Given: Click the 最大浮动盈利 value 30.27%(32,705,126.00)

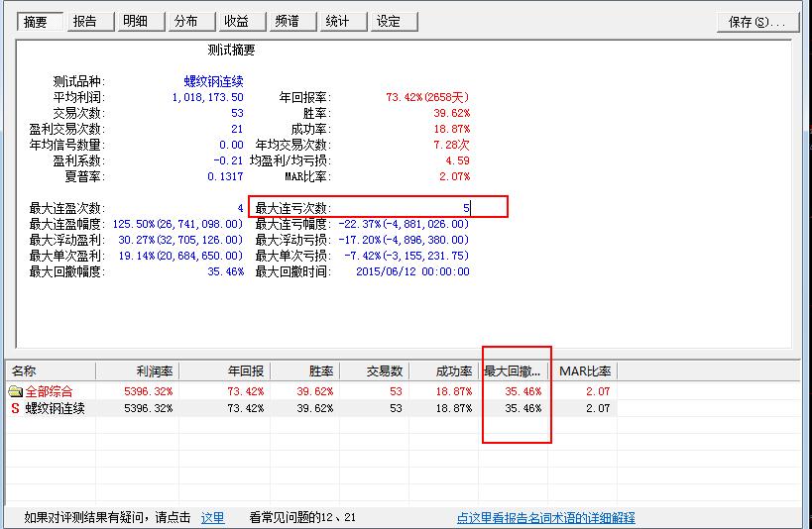Looking at the screenshot, I should point(180,240).
